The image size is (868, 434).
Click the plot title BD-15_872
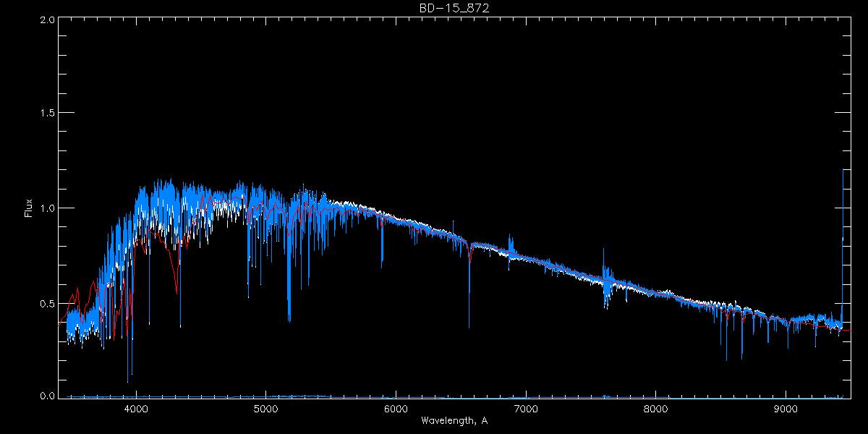pos(454,7)
